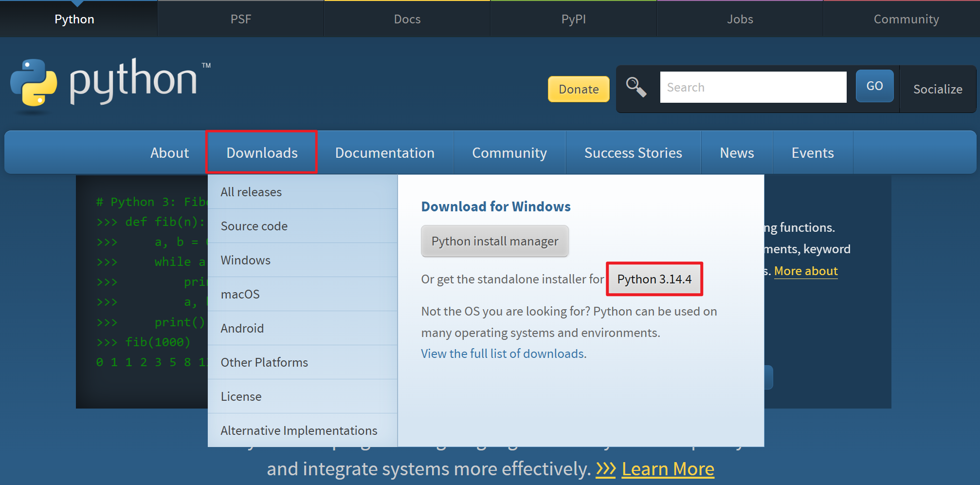Image resolution: width=980 pixels, height=485 pixels.
Task: Open the Socialize menu
Action: 938,89
